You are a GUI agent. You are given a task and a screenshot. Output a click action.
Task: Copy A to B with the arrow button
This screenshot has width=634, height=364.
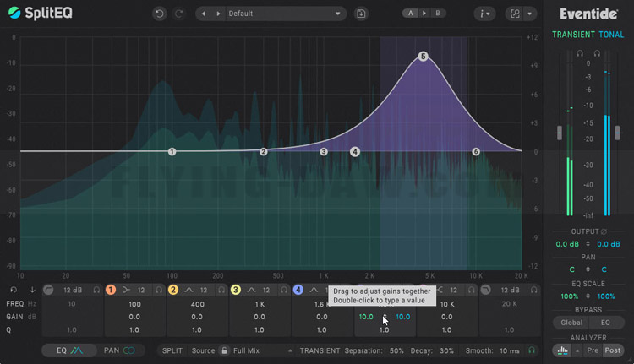tap(424, 13)
